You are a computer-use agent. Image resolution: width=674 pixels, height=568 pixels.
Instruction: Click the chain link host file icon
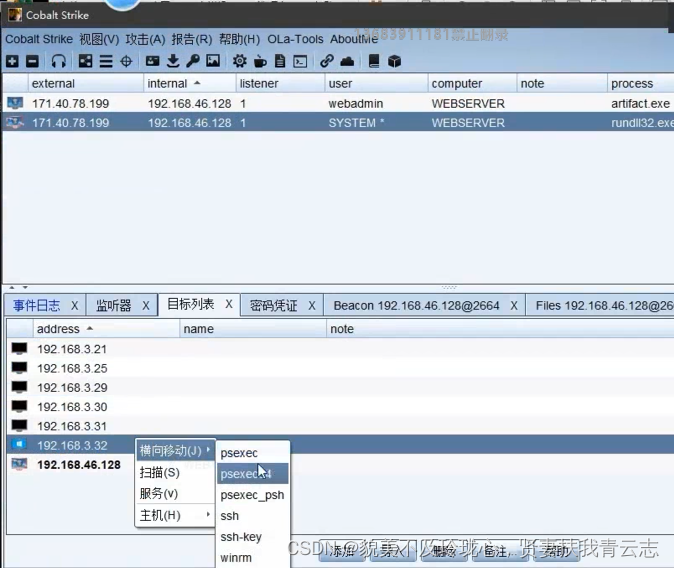coord(327,61)
